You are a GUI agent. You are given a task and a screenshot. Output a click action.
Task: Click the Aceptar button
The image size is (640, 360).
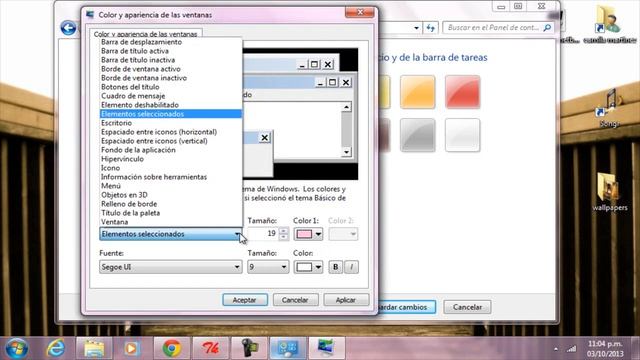(x=245, y=300)
